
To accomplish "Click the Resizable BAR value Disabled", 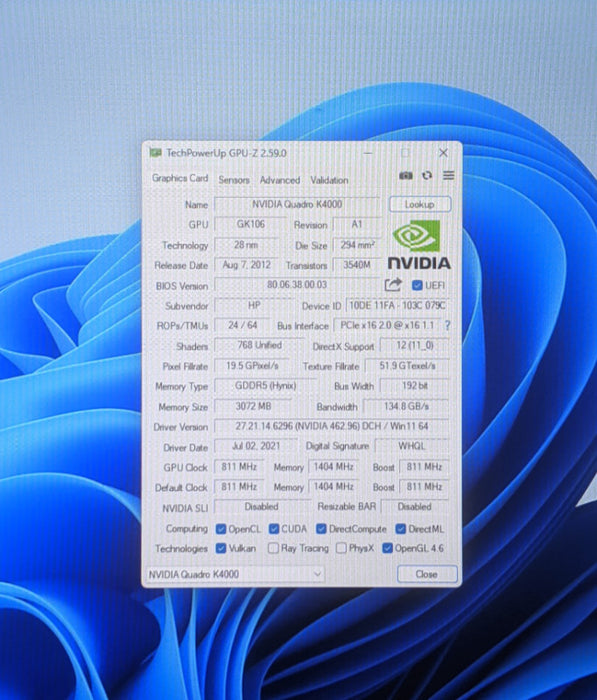I will 414,507.
